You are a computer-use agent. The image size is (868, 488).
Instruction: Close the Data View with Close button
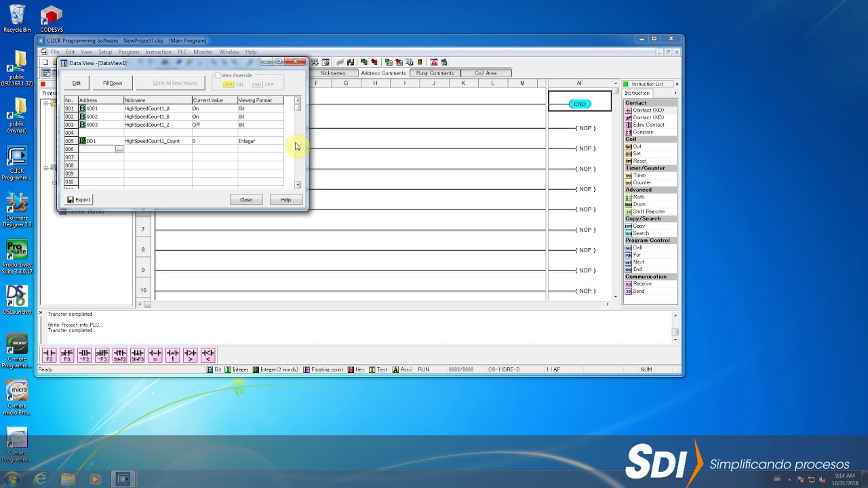click(246, 200)
